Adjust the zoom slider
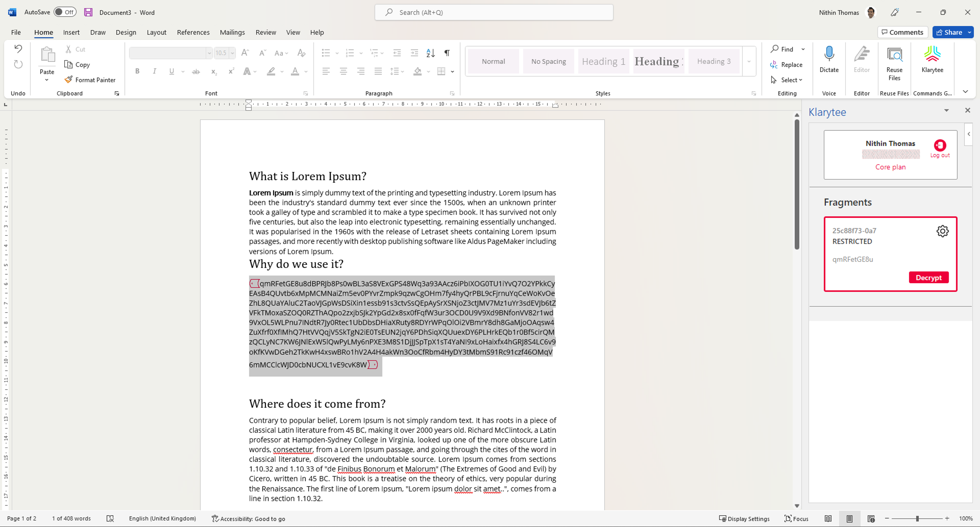 pos(917,518)
